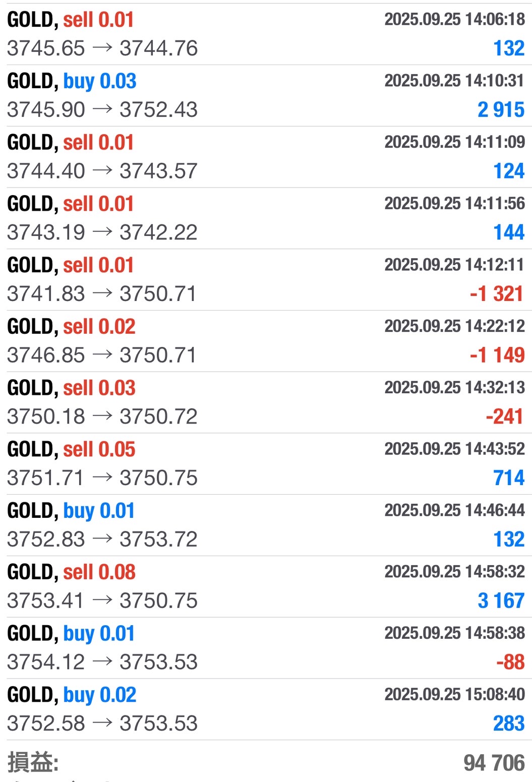
Task: Click the 3751.71 → 3750.75 price line
Action: (x=102, y=478)
